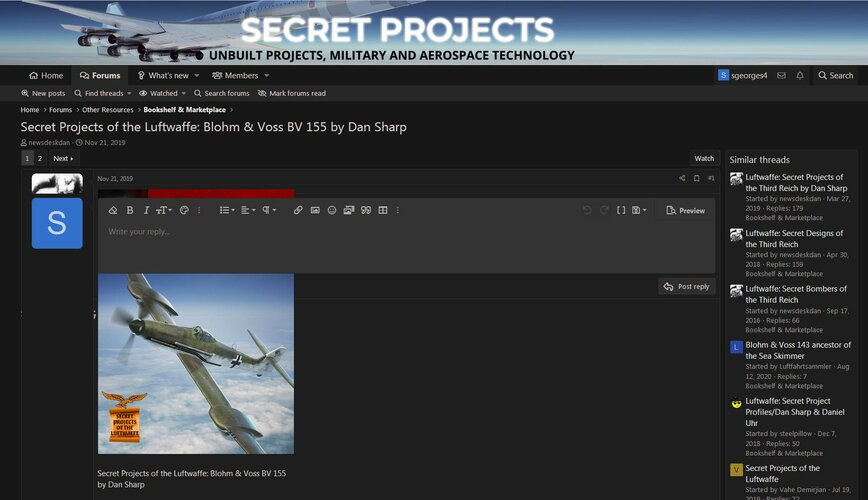Click the Home breadcrumb
The width and height of the screenshot is (868, 500).
[30, 110]
